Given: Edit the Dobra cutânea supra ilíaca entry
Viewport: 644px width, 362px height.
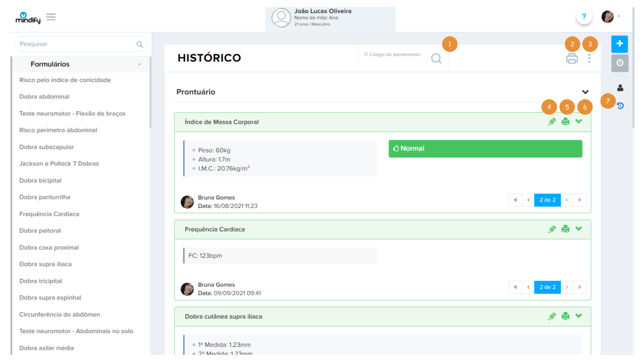Looking at the screenshot, I should click(x=552, y=316).
